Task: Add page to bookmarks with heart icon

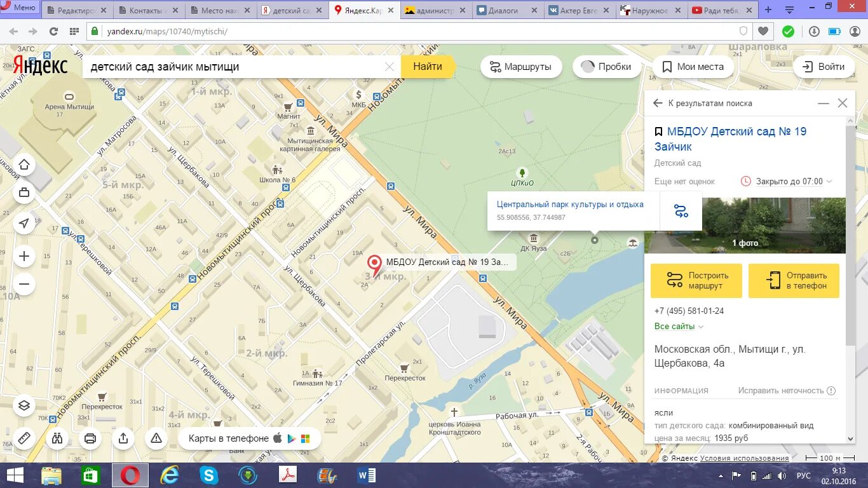Action: point(763,31)
